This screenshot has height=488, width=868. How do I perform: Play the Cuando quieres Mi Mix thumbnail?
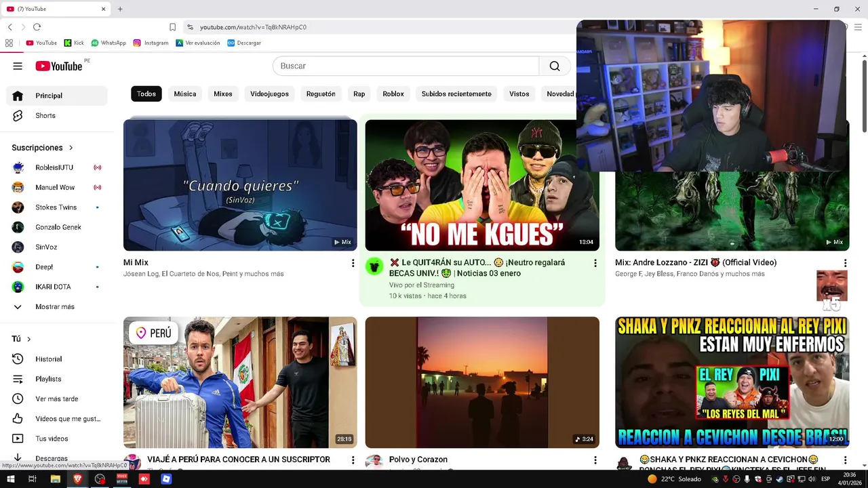tap(240, 185)
